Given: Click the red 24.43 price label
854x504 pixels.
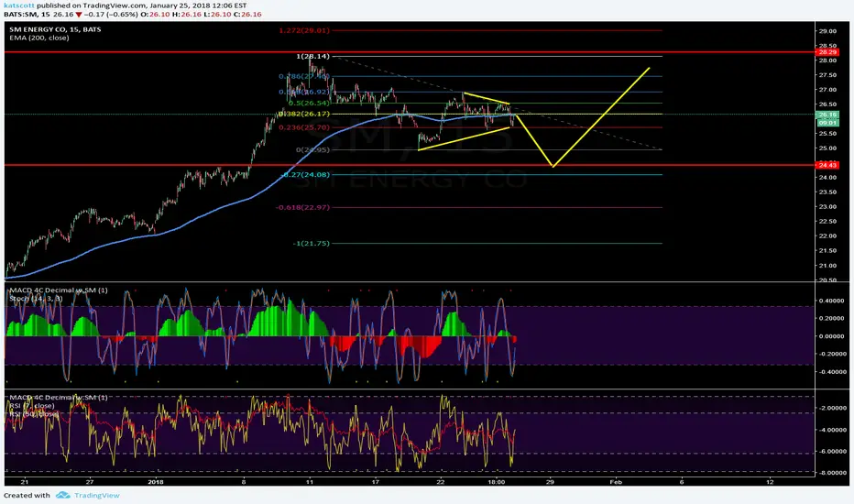Looking at the screenshot, I should coord(827,165).
